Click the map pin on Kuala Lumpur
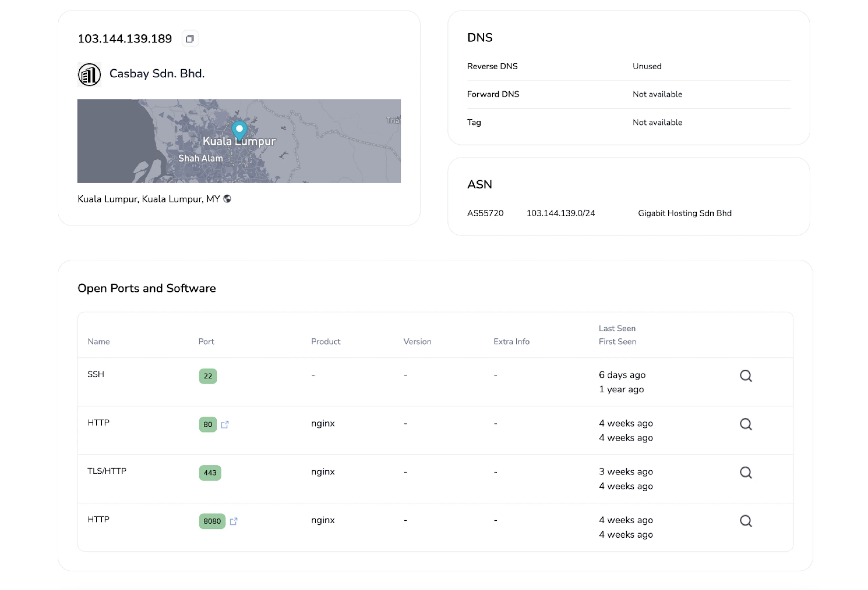 [239, 129]
